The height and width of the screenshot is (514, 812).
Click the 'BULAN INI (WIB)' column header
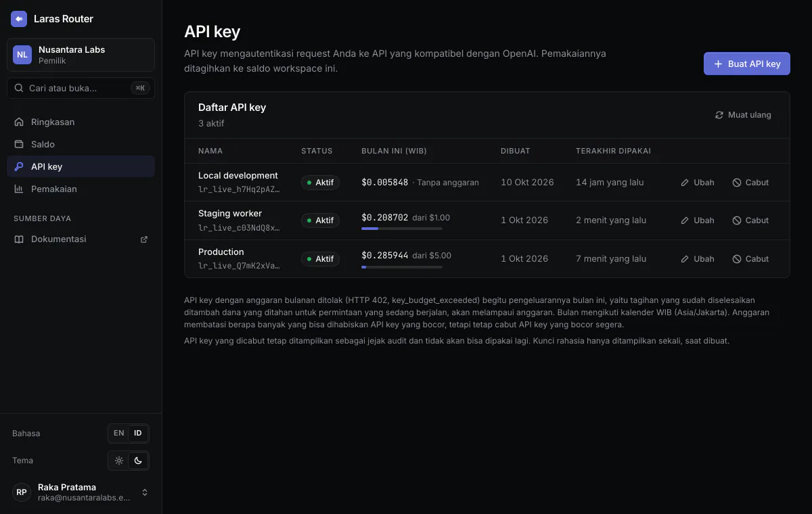394,151
